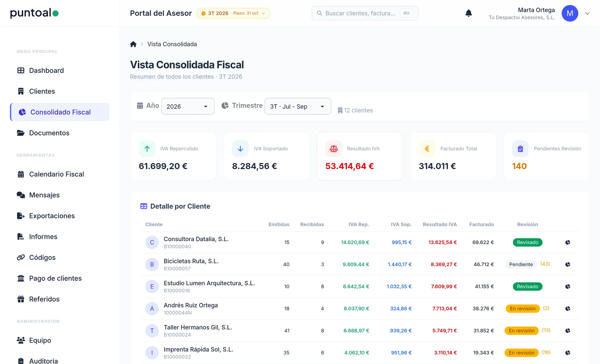Click the home breadcrumb icon
The image size is (600, 364).
[x=133, y=44]
